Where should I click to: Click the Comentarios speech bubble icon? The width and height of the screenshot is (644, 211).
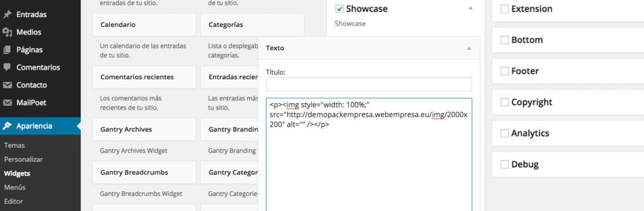click(7, 67)
